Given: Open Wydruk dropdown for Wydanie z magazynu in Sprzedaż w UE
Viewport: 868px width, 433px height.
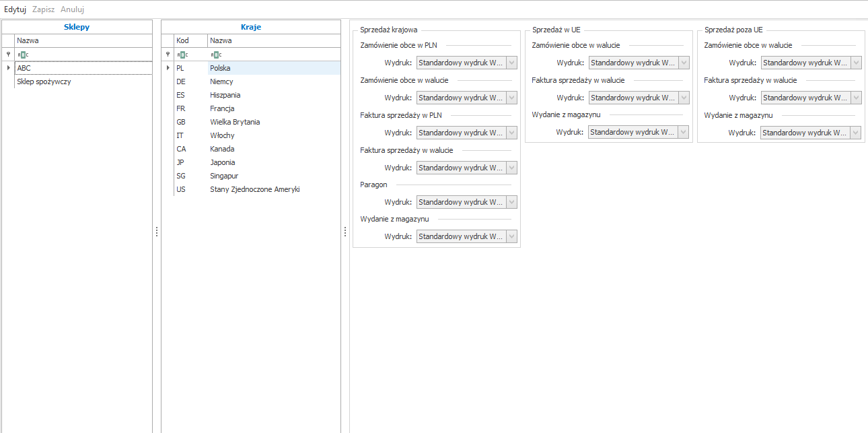Looking at the screenshot, I should click(x=684, y=133).
